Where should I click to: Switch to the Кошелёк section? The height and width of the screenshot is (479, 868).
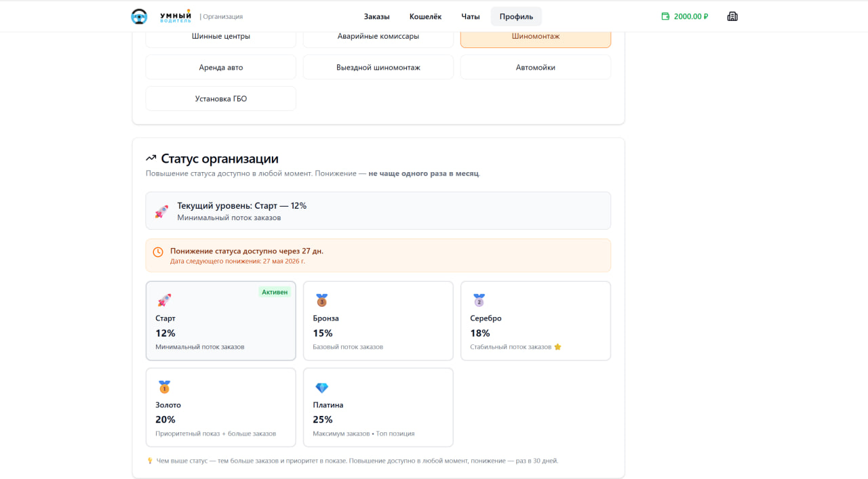click(x=425, y=16)
